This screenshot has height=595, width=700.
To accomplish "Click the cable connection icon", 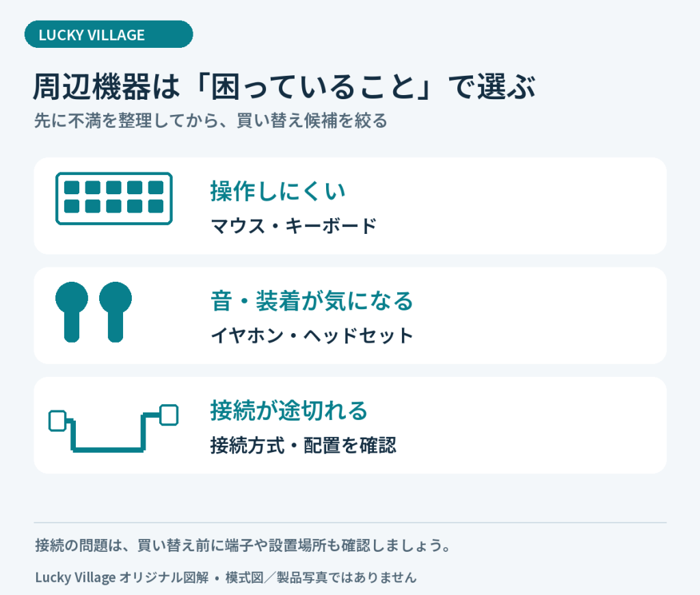I will coord(113,428).
